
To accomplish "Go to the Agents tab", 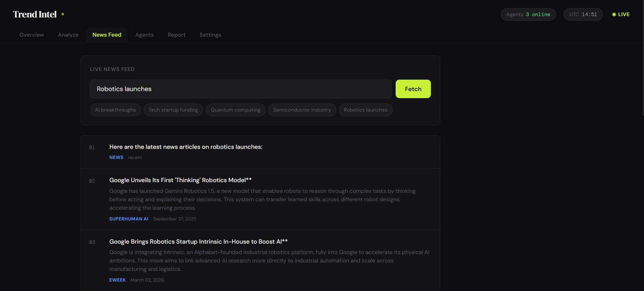I will point(144,35).
